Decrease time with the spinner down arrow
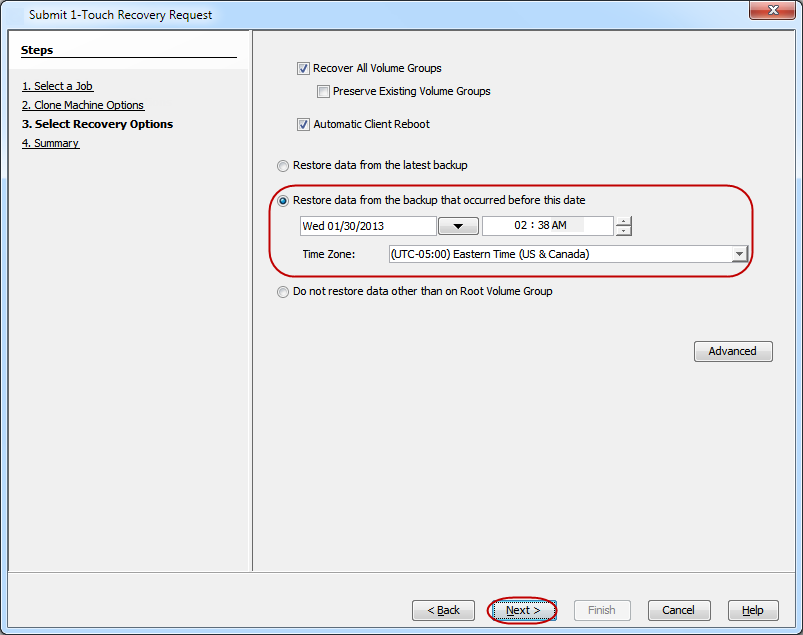 624,231
